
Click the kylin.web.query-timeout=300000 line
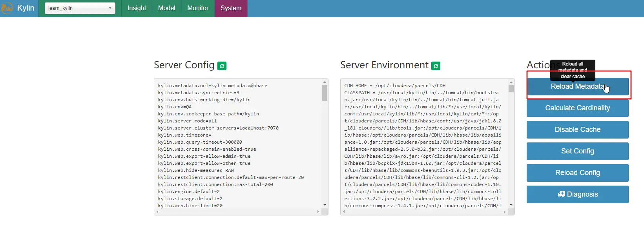coord(200,142)
